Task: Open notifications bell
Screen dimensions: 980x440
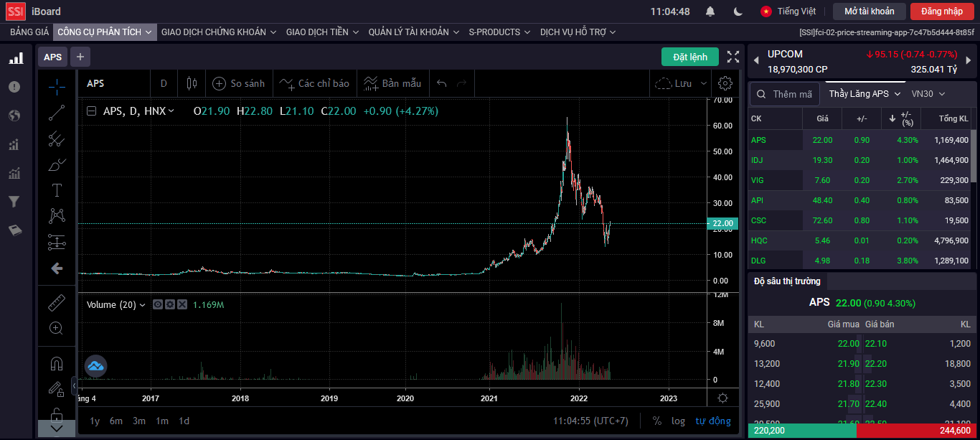Action: click(710, 11)
